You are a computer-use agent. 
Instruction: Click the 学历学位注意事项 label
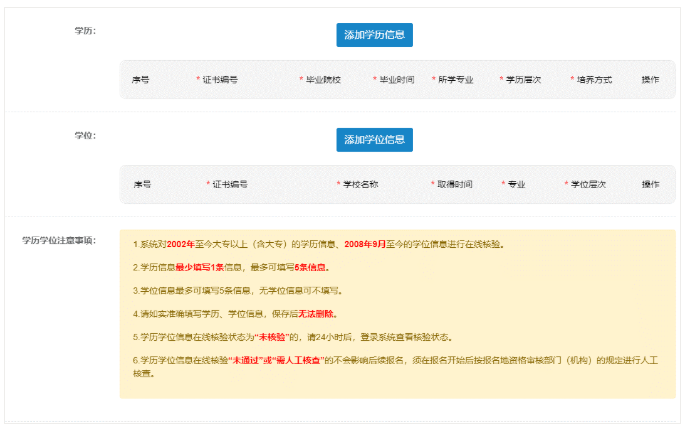(59, 241)
